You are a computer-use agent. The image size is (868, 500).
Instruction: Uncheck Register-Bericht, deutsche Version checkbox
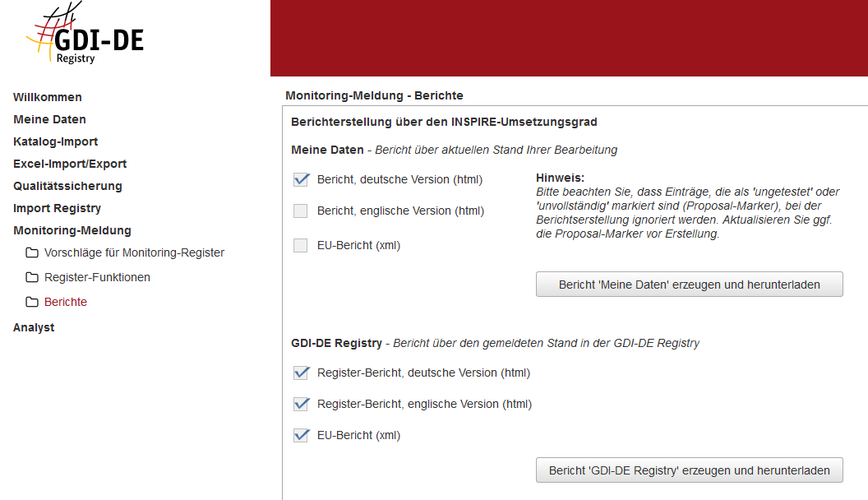301,373
